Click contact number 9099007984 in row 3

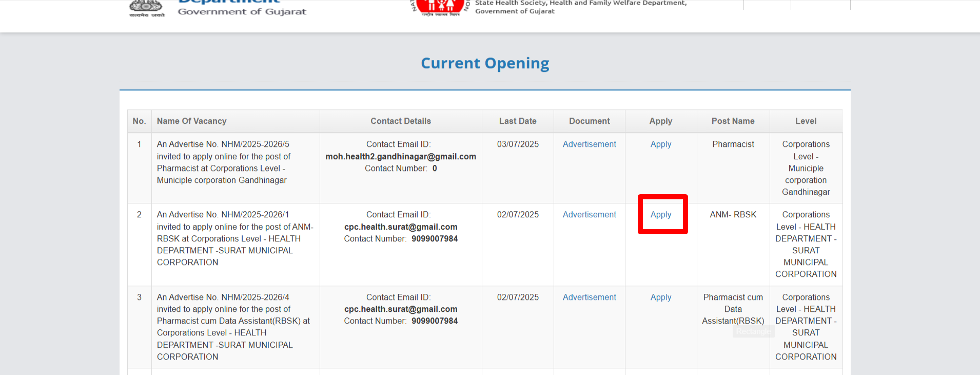coord(434,321)
